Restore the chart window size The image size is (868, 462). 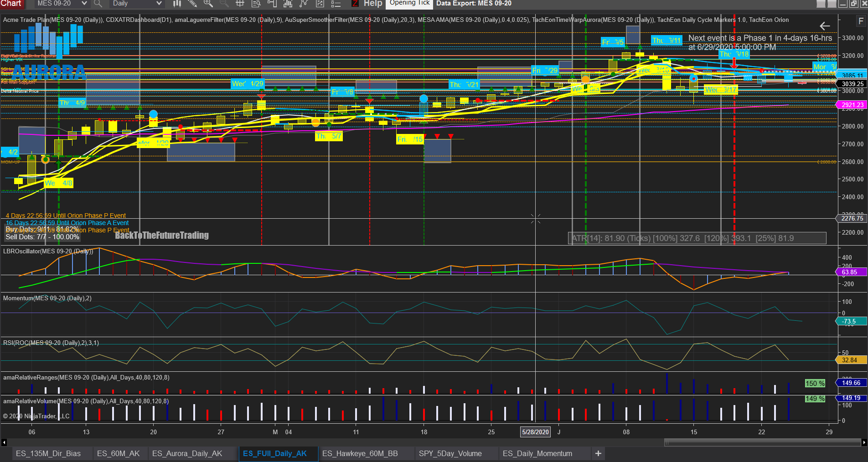point(853,4)
